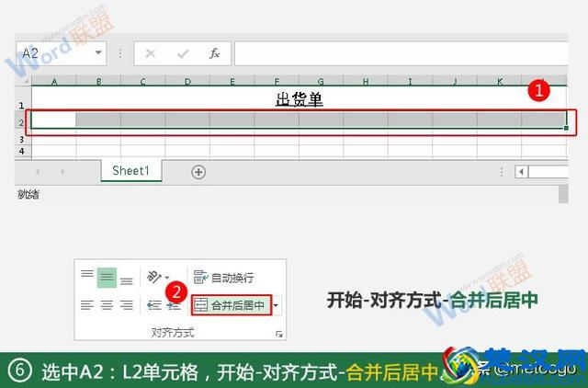The width and height of the screenshot is (588, 388).
Task: Open the 对齐方式 dialog launcher
Action: click(x=279, y=334)
